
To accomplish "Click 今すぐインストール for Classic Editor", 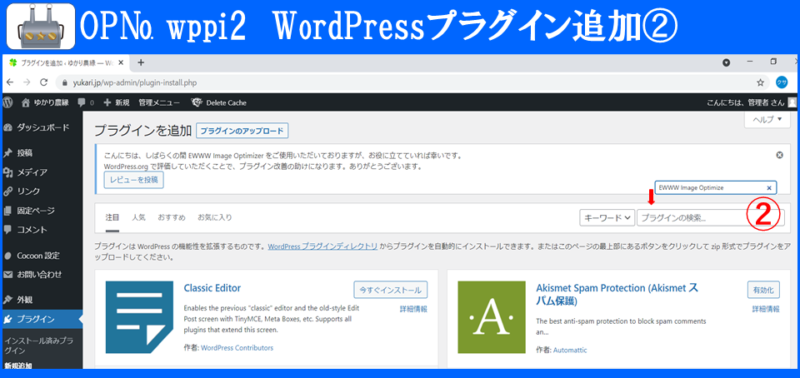I will pyautogui.click(x=390, y=290).
